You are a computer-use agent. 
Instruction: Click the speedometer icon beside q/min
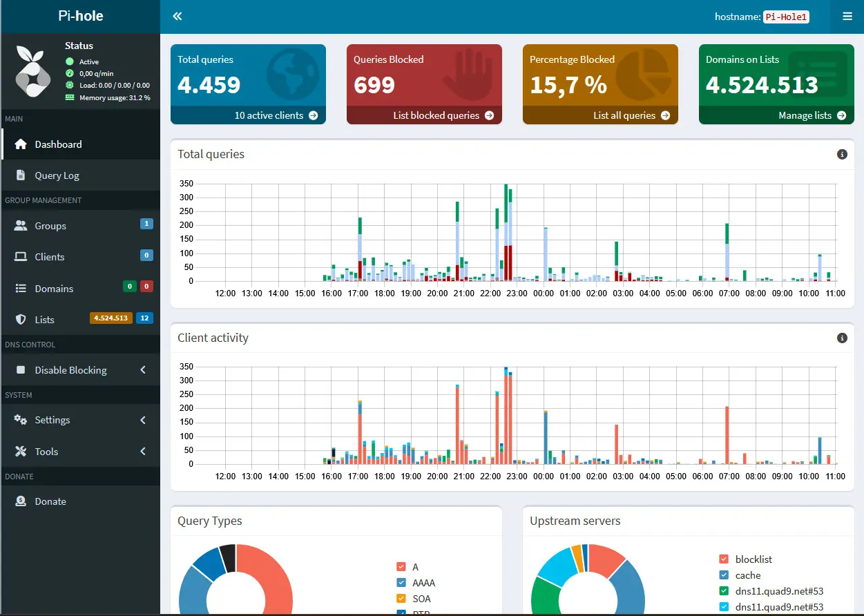pyautogui.click(x=70, y=73)
